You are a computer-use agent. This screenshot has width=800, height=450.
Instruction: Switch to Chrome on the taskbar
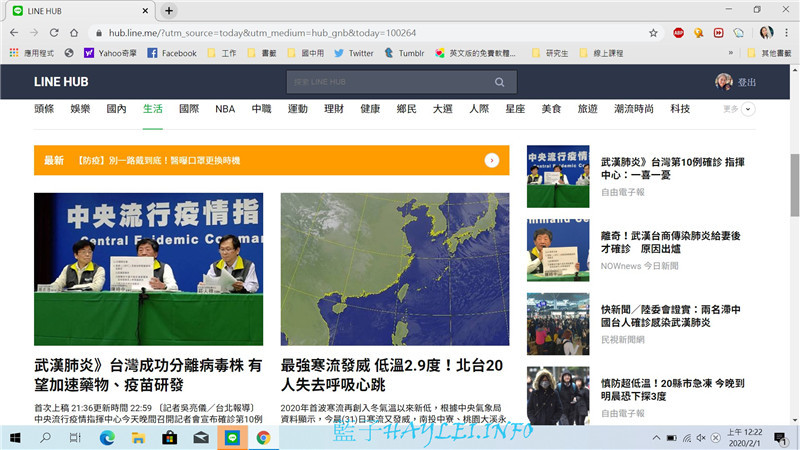263,438
